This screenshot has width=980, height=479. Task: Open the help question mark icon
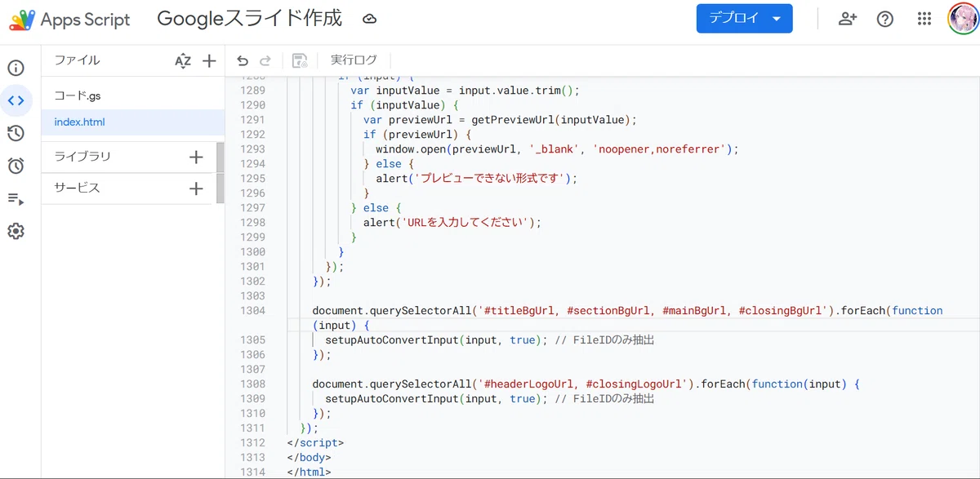[x=885, y=19]
